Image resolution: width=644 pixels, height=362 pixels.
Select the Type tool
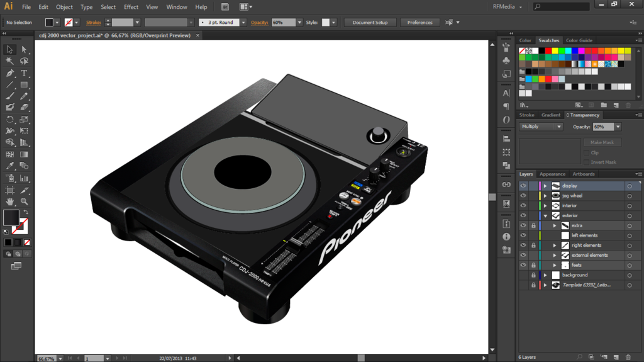24,73
